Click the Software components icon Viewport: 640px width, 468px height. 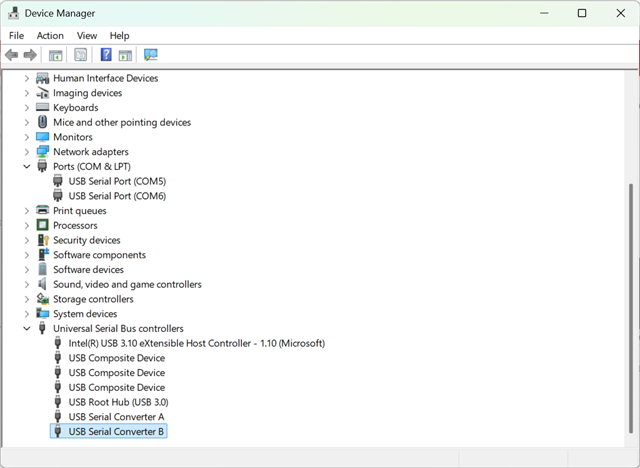point(43,254)
